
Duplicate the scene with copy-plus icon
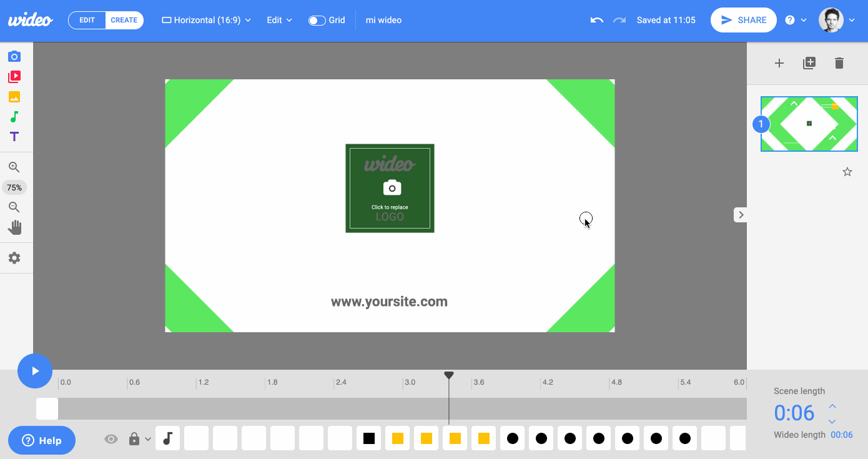pos(809,63)
